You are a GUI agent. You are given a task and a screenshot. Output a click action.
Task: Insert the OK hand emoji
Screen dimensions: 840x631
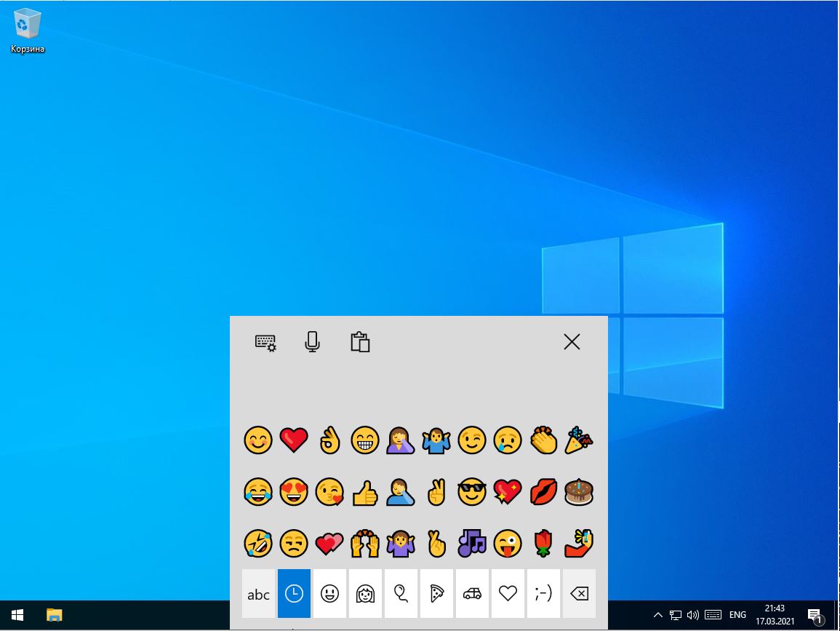[x=329, y=440]
